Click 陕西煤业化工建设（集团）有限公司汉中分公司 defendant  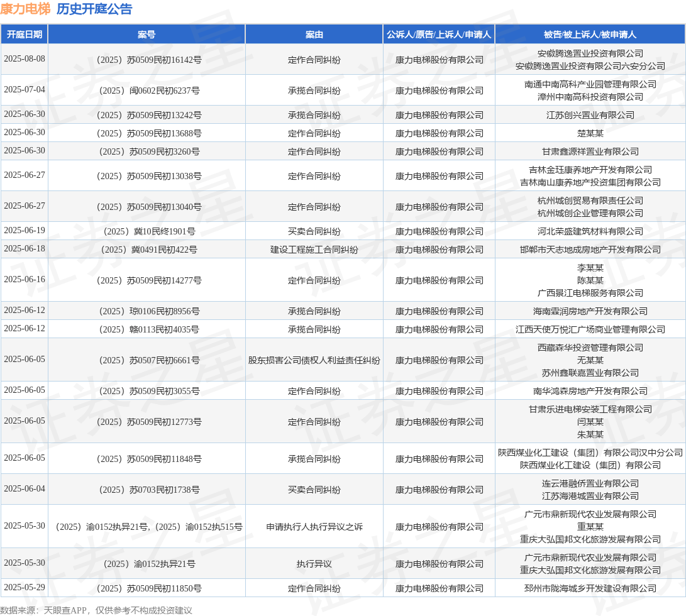click(x=590, y=453)
